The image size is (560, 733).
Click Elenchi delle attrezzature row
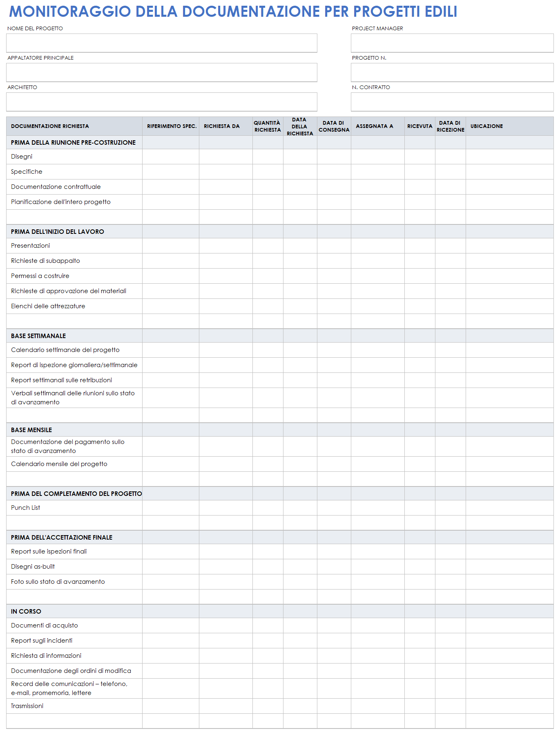[280, 306]
